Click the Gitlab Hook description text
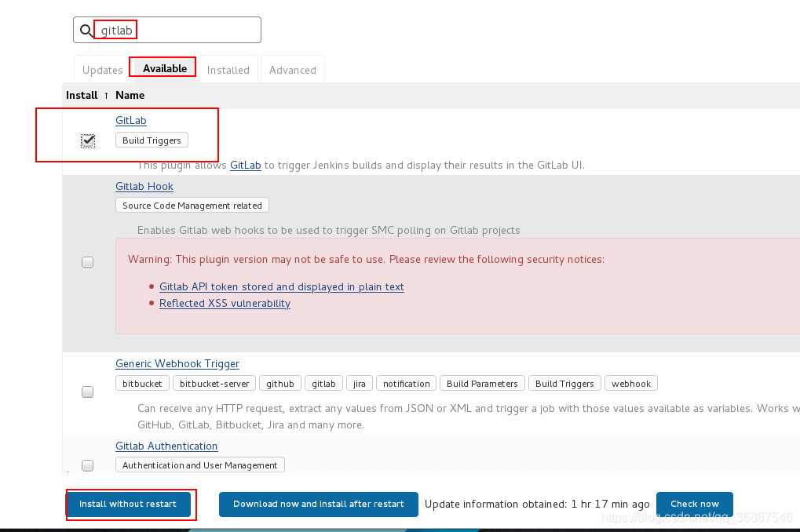Viewport: 800px width, 532px height. point(329,230)
